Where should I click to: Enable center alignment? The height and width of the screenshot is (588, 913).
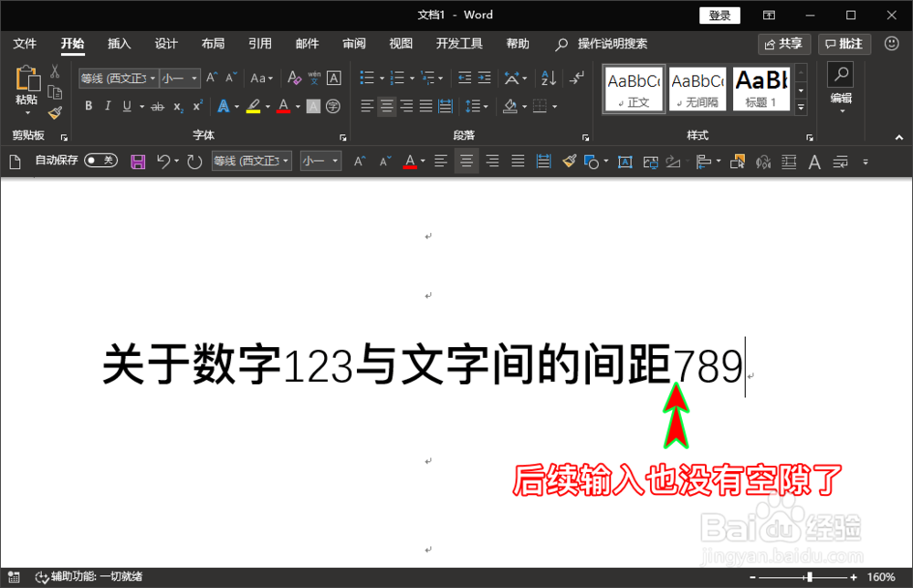[x=386, y=106]
